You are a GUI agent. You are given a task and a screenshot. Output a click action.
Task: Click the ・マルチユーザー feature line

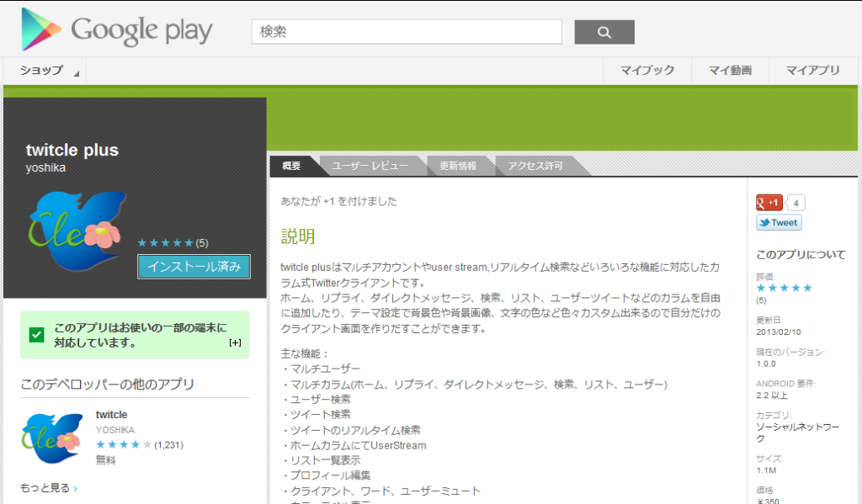pyautogui.click(x=321, y=369)
